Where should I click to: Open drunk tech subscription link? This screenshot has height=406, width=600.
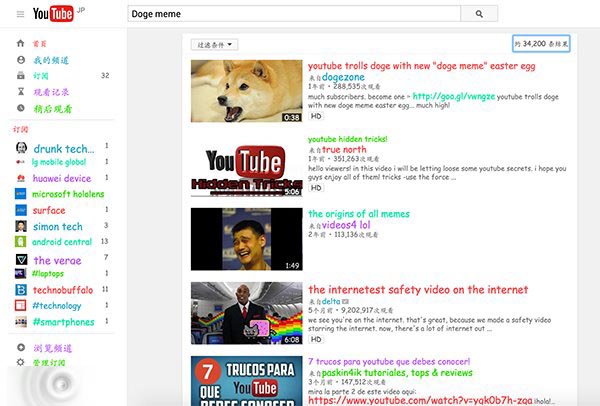point(64,148)
